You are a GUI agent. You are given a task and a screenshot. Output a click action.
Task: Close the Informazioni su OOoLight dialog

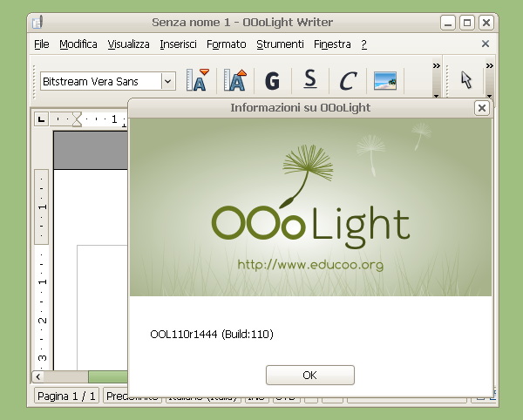482,108
